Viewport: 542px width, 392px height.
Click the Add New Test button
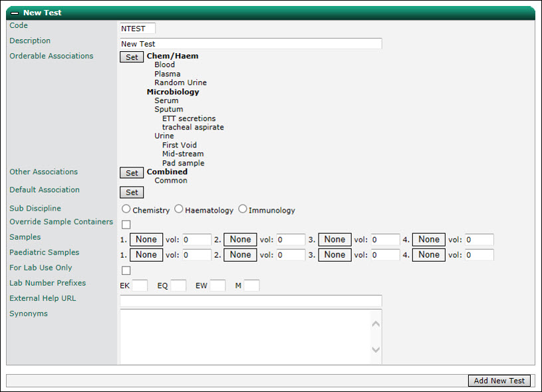coord(499,381)
